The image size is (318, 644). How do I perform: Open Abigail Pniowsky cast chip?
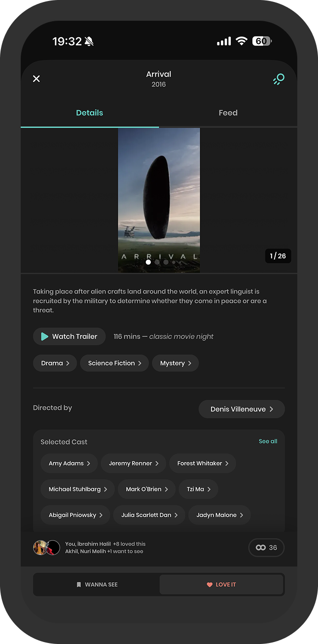point(75,515)
